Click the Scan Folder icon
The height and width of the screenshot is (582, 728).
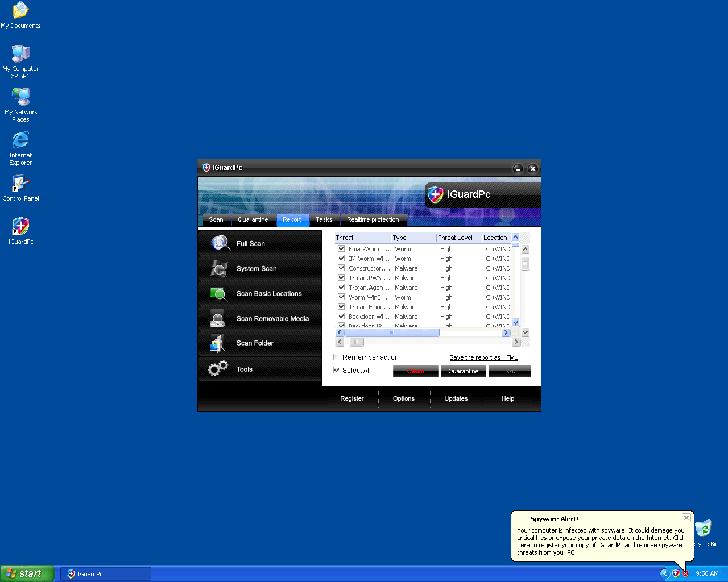(217, 343)
